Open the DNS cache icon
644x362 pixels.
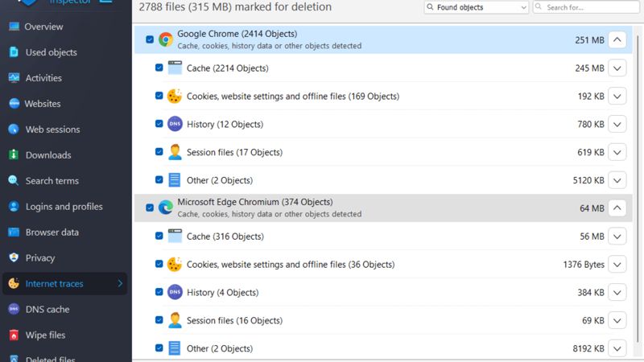tap(14, 309)
